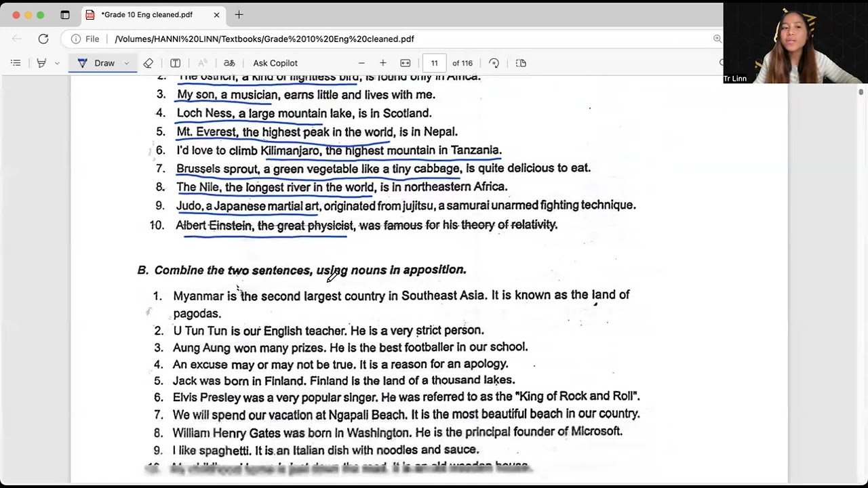Open the page view options
The image size is (868, 488).
tap(521, 63)
